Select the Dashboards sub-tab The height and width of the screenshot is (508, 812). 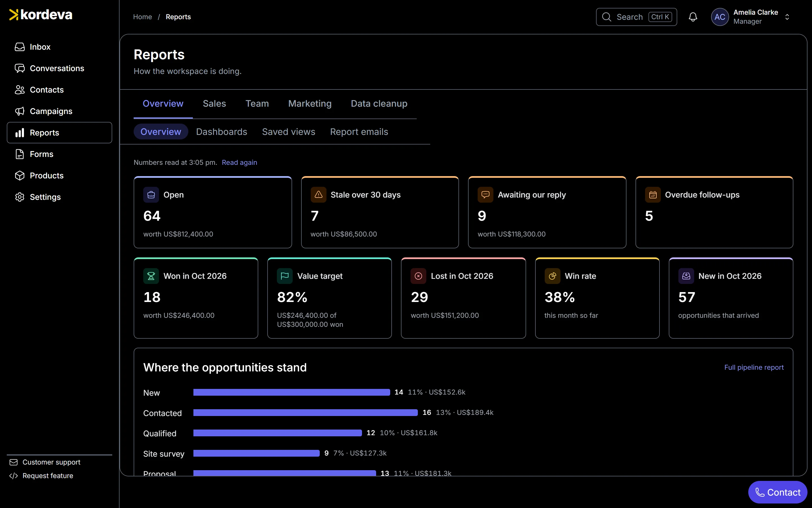point(221,132)
